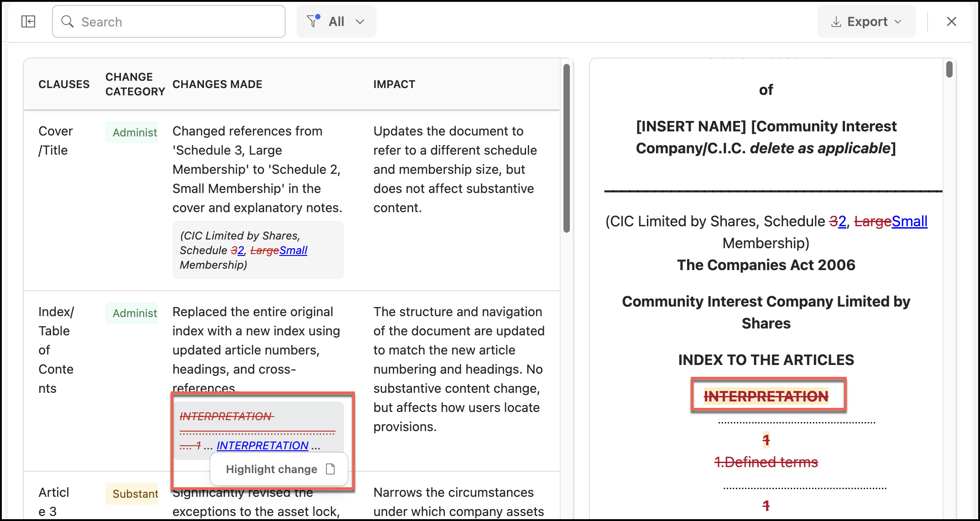Click the struck-through INTERPRETATION heading in document

766,396
